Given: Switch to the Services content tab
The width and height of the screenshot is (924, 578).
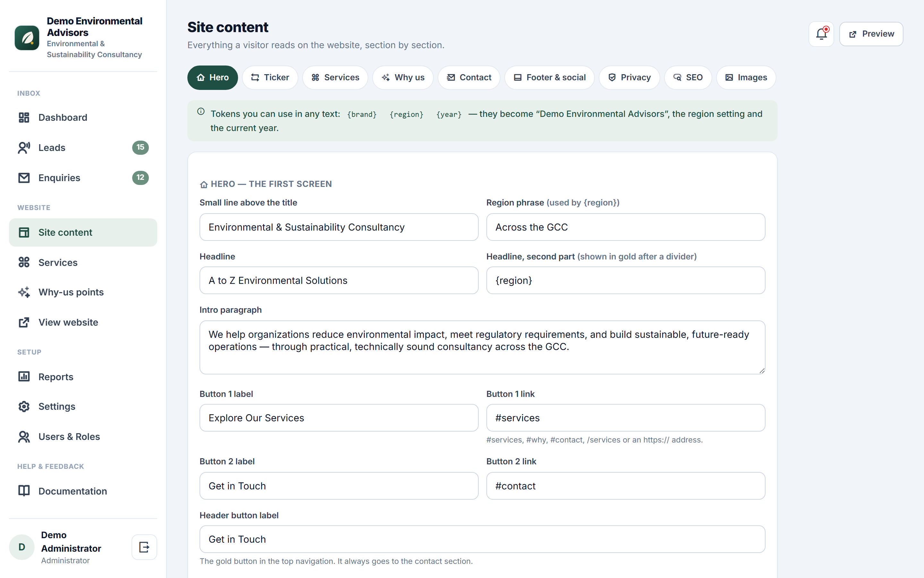Looking at the screenshot, I should coord(335,78).
